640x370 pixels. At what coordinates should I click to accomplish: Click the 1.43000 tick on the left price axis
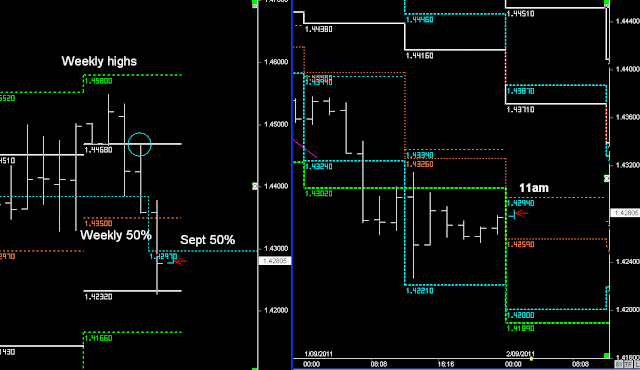click(276, 248)
